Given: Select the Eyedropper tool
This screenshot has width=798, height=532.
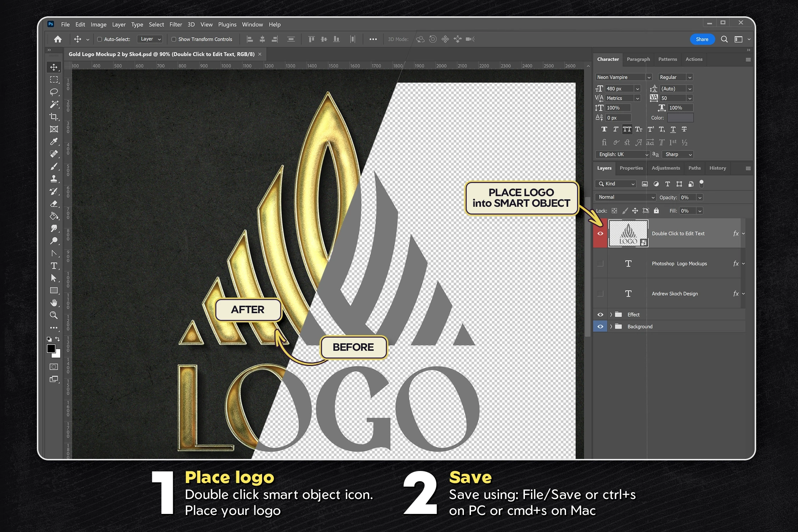Looking at the screenshot, I should point(54,142).
